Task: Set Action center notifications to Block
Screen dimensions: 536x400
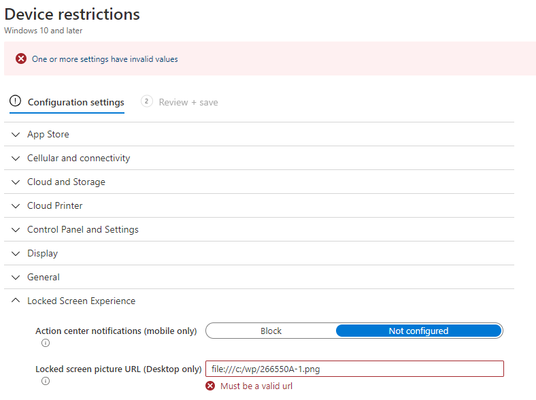Action: (271, 331)
